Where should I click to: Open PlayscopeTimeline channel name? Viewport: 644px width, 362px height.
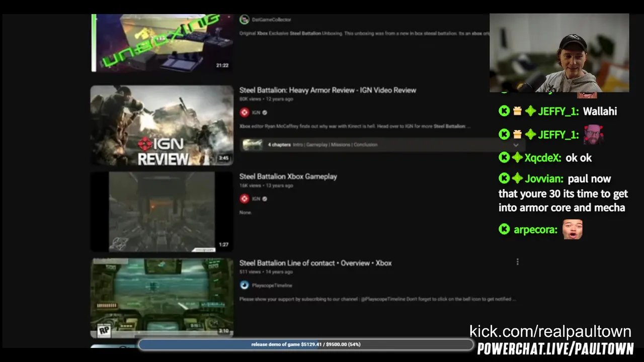click(x=272, y=285)
